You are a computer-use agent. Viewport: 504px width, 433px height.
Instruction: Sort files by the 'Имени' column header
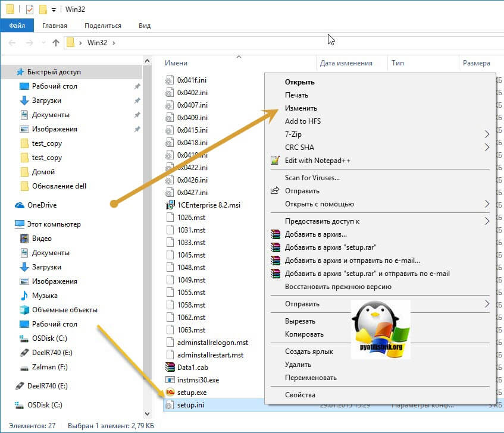tap(176, 63)
